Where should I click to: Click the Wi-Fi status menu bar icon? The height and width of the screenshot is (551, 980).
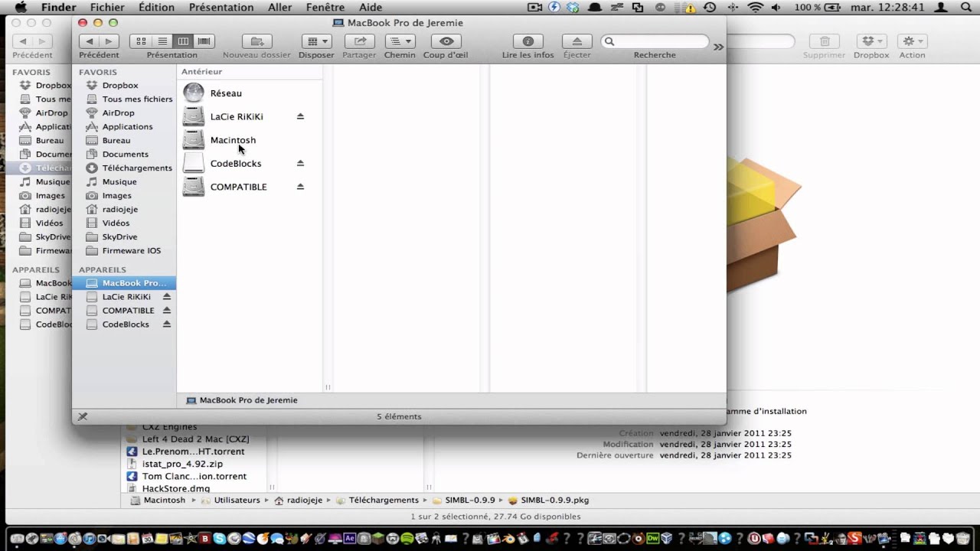[x=756, y=8]
